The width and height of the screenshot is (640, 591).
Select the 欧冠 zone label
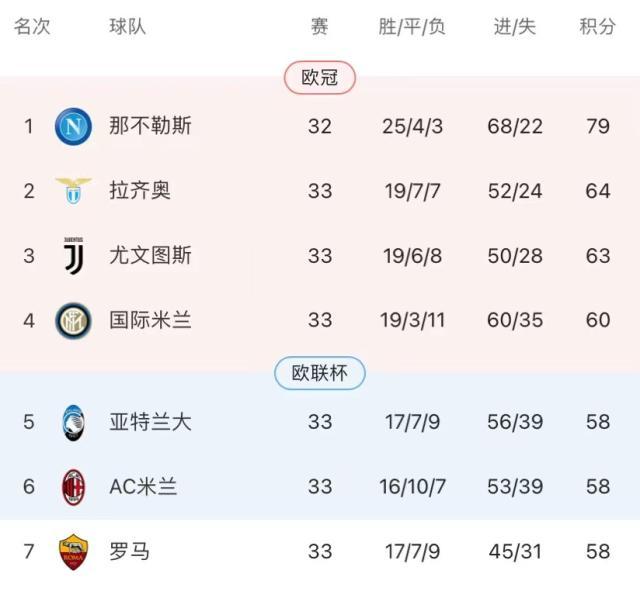[320, 78]
